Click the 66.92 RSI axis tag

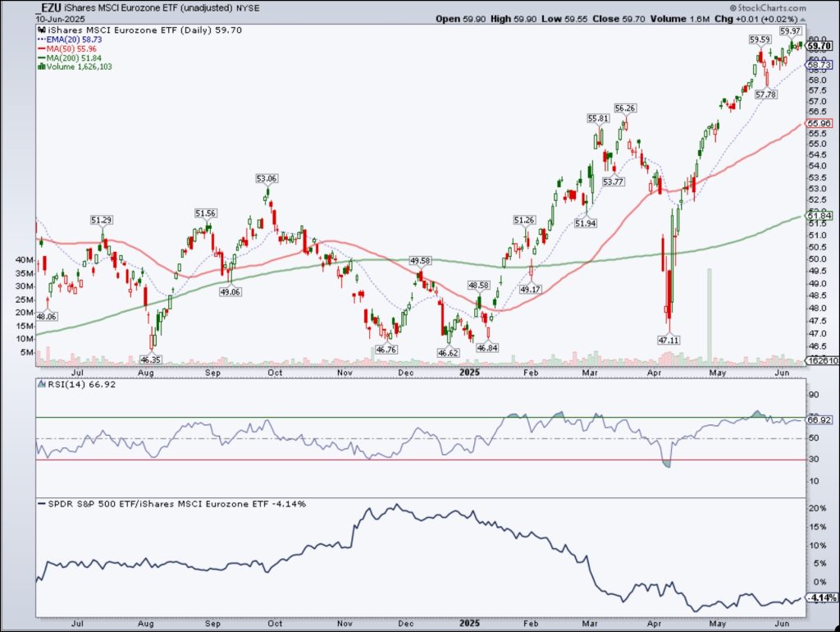(819, 419)
